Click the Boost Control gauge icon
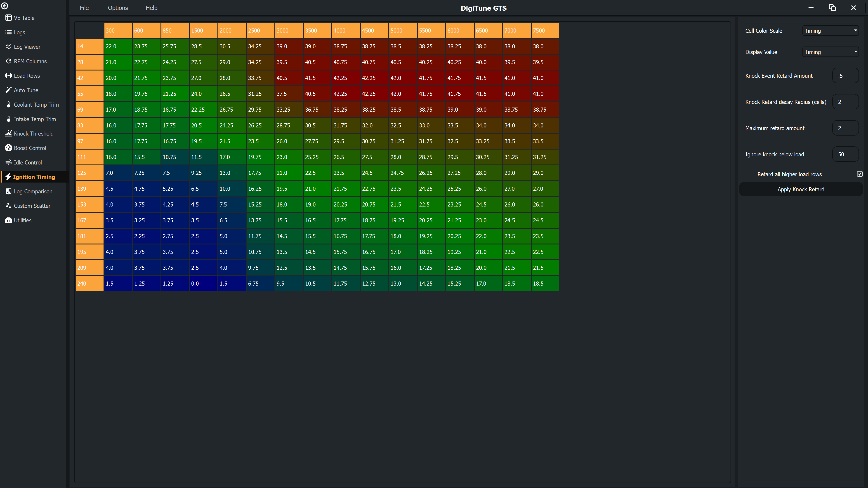Screen dimensions: 868x488 pyautogui.click(x=8, y=148)
